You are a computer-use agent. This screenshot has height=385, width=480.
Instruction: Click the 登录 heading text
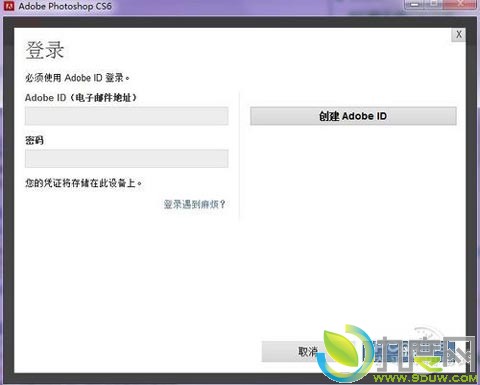pos(45,50)
